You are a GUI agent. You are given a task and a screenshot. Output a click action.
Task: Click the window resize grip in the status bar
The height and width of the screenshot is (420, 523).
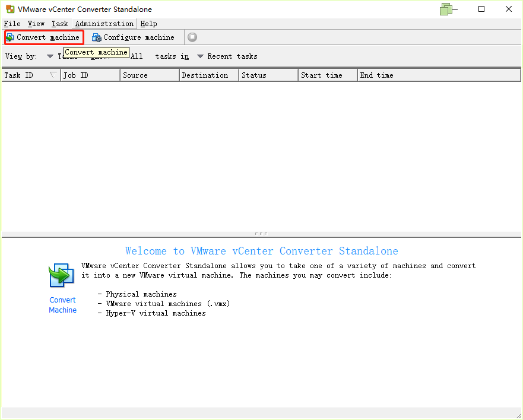pyautogui.click(x=518, y=415)
